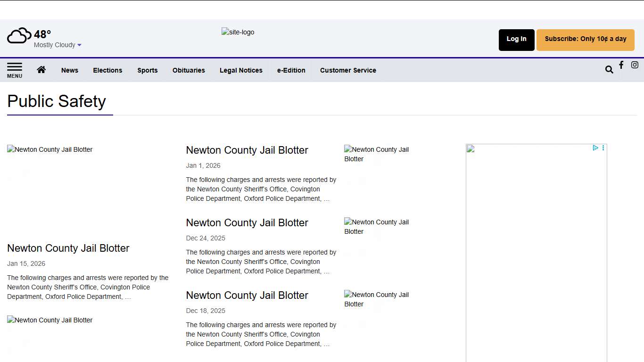The image size is (644, 362).
Task: Open the AdChoices icon on the advertisement
Action: [x=595, y=148]
